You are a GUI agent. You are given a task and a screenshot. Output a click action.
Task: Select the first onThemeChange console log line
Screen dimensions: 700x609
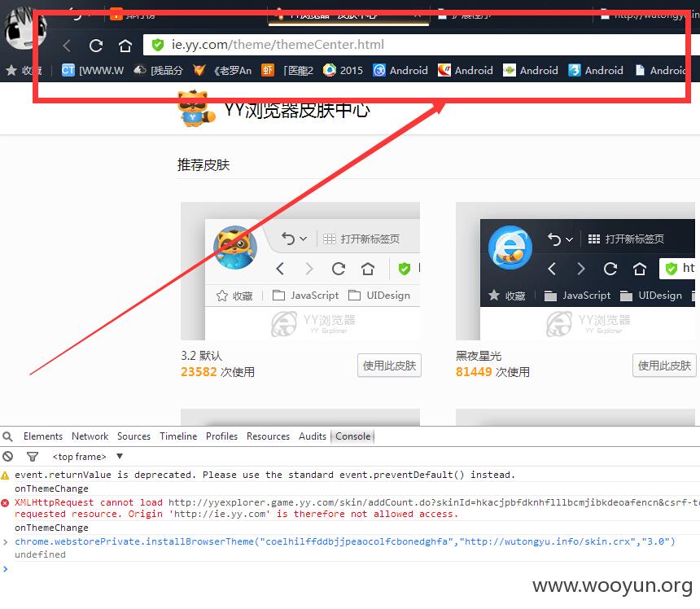(51, 489)
